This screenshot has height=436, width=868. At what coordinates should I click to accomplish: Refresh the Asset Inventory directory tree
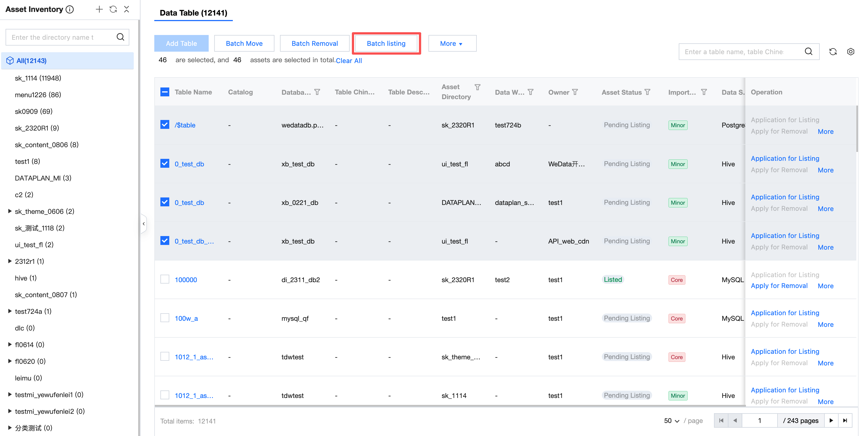pos(113,9)
